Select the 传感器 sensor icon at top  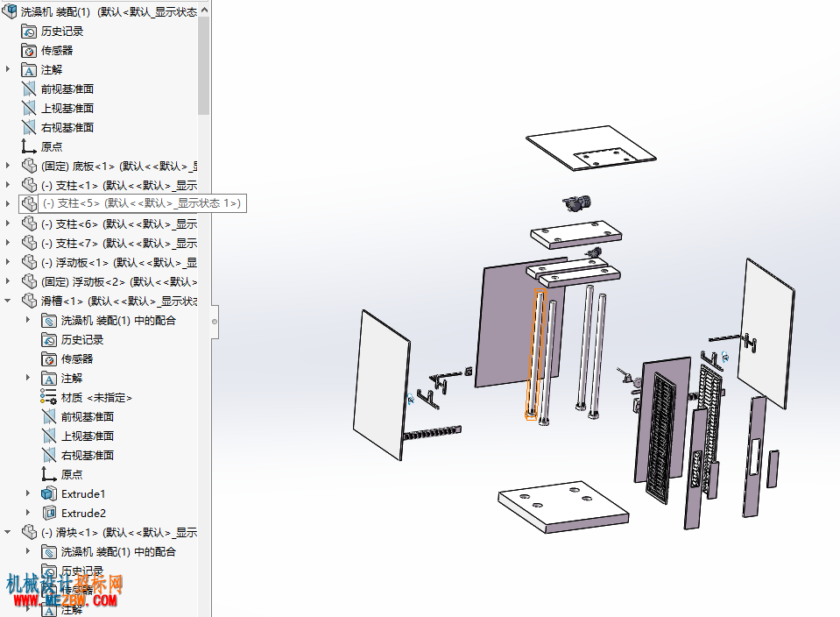point(29,51)
